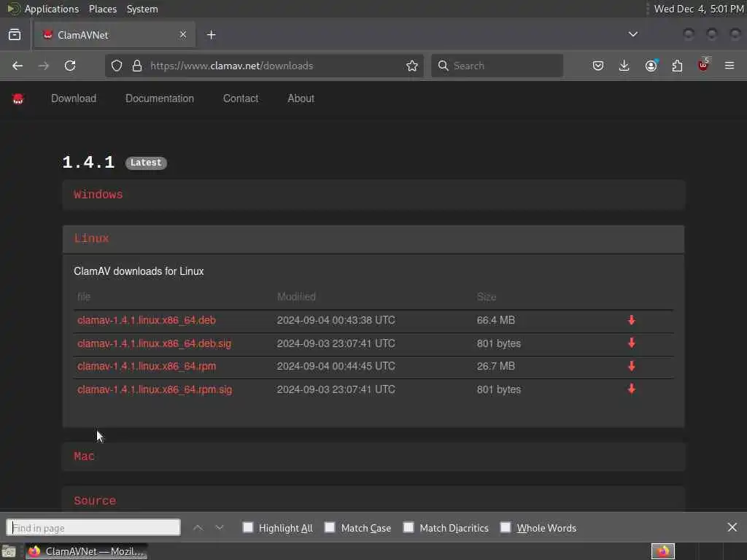Download clamav-1.4.1.linux.x86_64.deb via red arrow
Screen dimensions: 747x560
(632, 320)
